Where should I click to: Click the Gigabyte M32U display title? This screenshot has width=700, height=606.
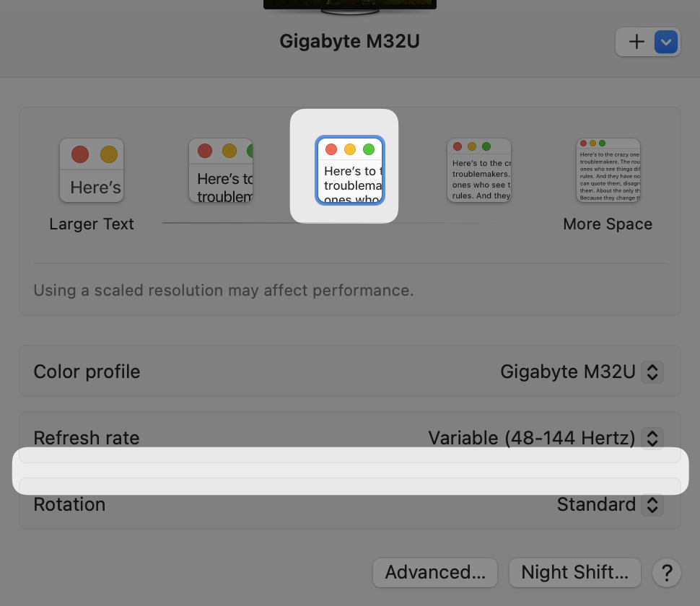point(349,42)
